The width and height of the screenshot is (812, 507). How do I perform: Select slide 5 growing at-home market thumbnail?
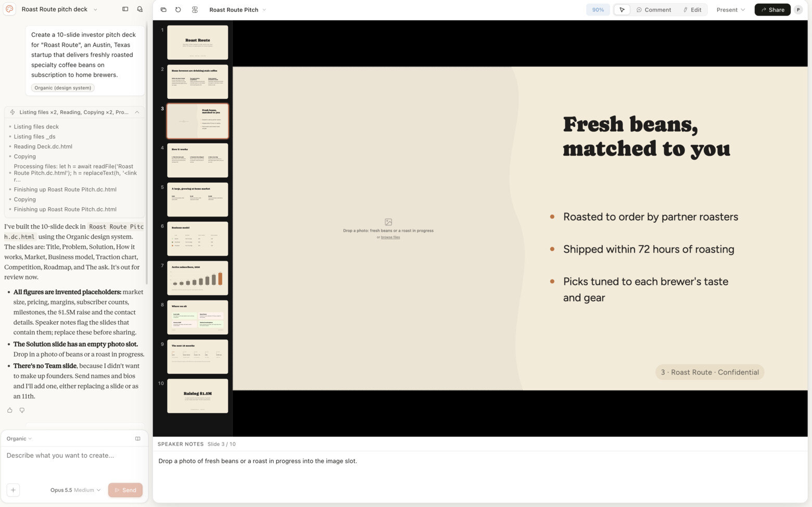pyautogui.click(x=197, y=199)
